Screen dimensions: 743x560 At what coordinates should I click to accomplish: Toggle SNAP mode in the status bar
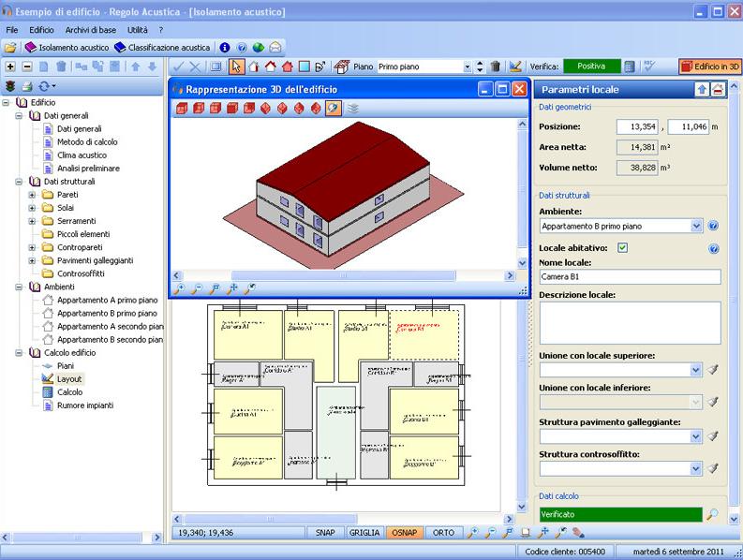(325, 532)
